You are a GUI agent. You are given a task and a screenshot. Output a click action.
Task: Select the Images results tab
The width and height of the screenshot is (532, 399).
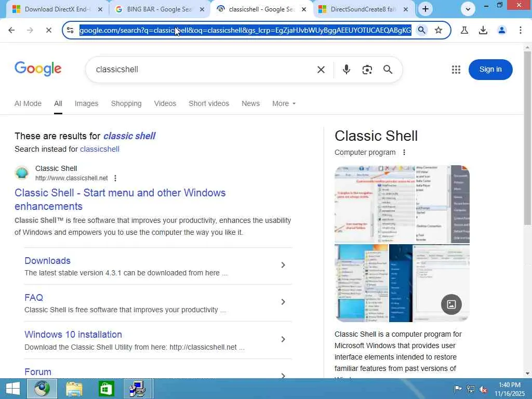[86, 103]
